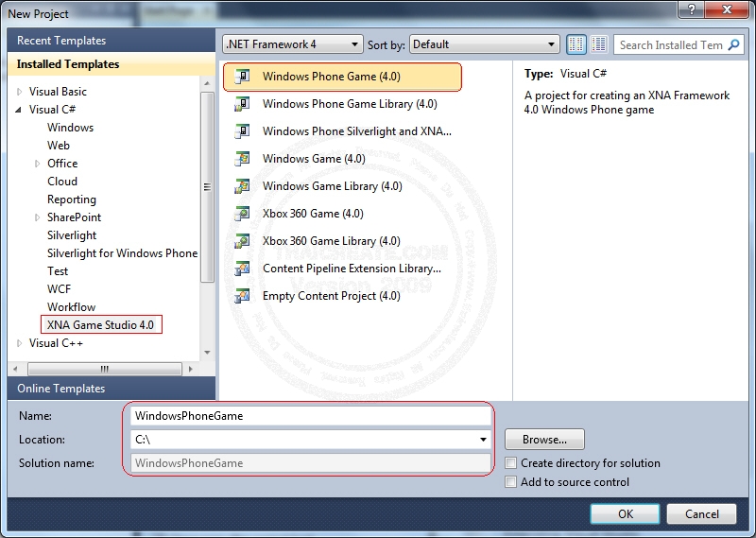Expand the Visual Basic tree node
Screen dimensions: 756x538
(x=19, y=92)
